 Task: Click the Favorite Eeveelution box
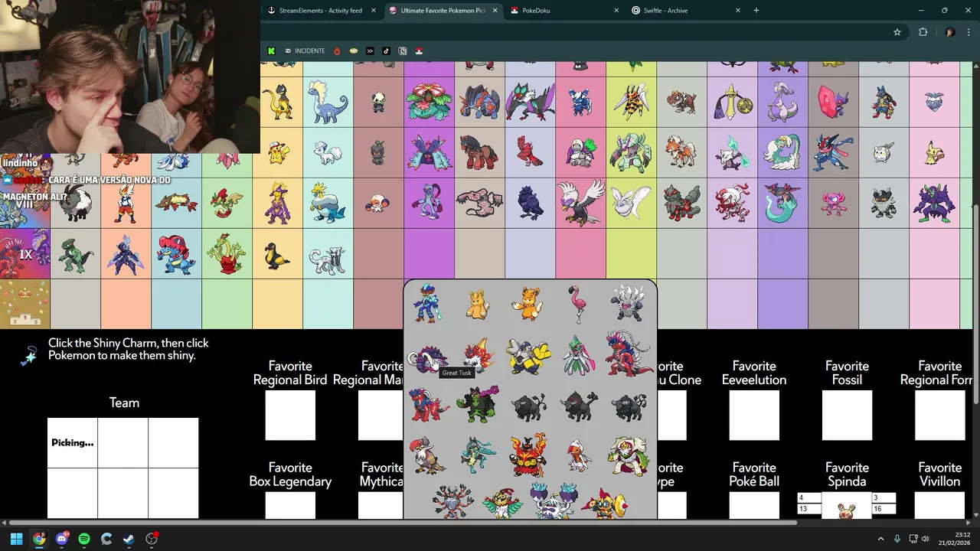click(x=754, y=416)
